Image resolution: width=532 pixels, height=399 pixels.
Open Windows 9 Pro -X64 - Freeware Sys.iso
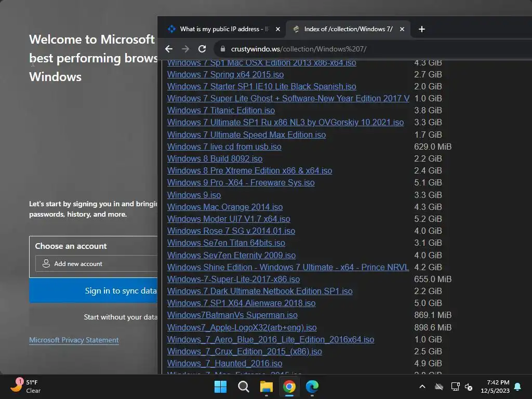click(x=241, y=182)
